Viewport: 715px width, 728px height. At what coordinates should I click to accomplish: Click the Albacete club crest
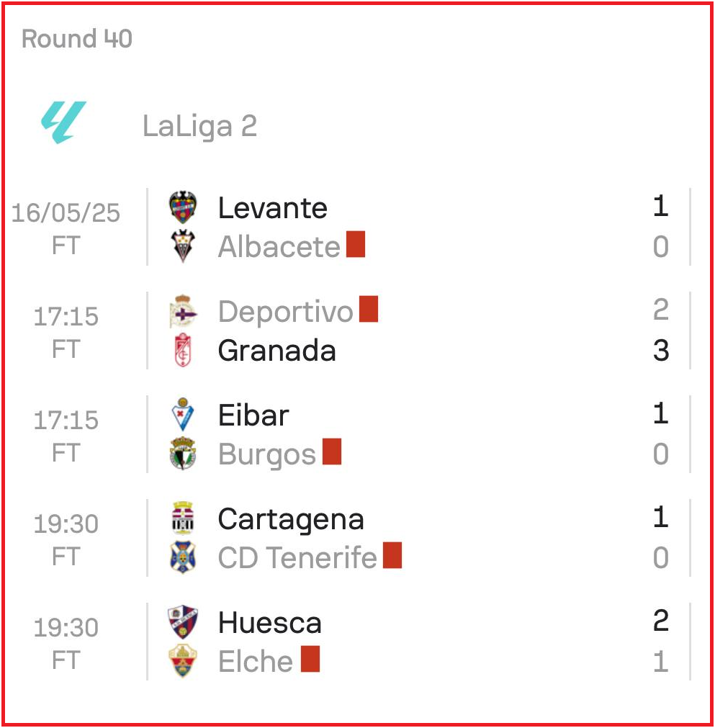coord(183,246)
